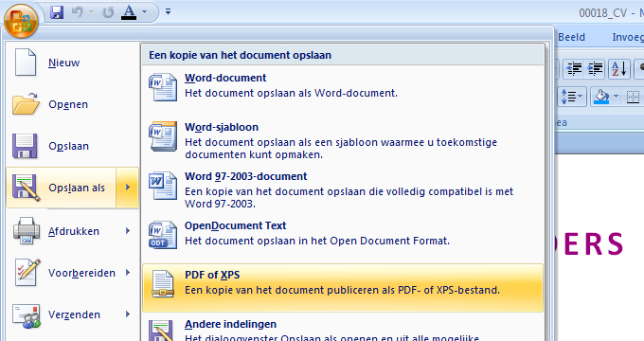Open the Undo history dropdown arrow
The image size is (644, 341).
click(x=92, y=12)
